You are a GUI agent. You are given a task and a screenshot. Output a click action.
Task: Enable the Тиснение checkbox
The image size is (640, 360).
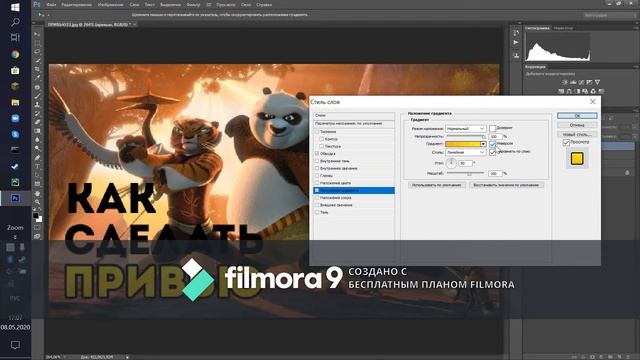(317, 131)
